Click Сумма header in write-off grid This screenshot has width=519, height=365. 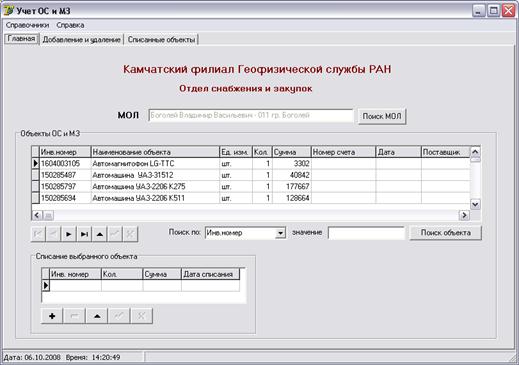[x=162, y=274]
